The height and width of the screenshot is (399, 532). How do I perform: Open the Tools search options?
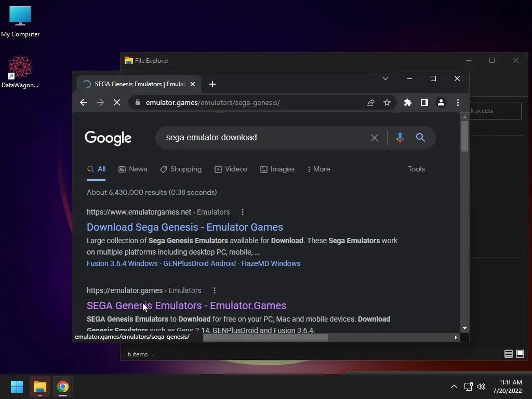tap(416, 169)
